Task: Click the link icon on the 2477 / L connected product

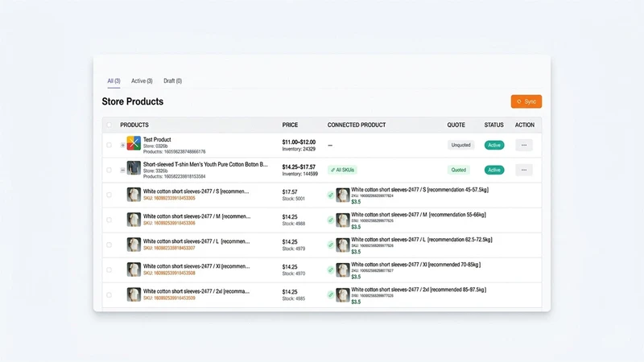Action: click(331, 245)
